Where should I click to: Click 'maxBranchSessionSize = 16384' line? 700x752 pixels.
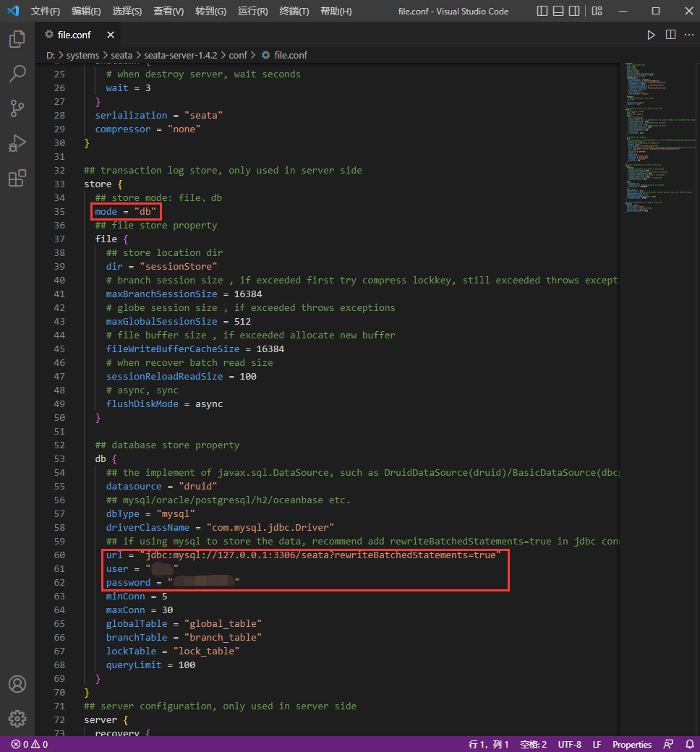[x=184, y=294]
